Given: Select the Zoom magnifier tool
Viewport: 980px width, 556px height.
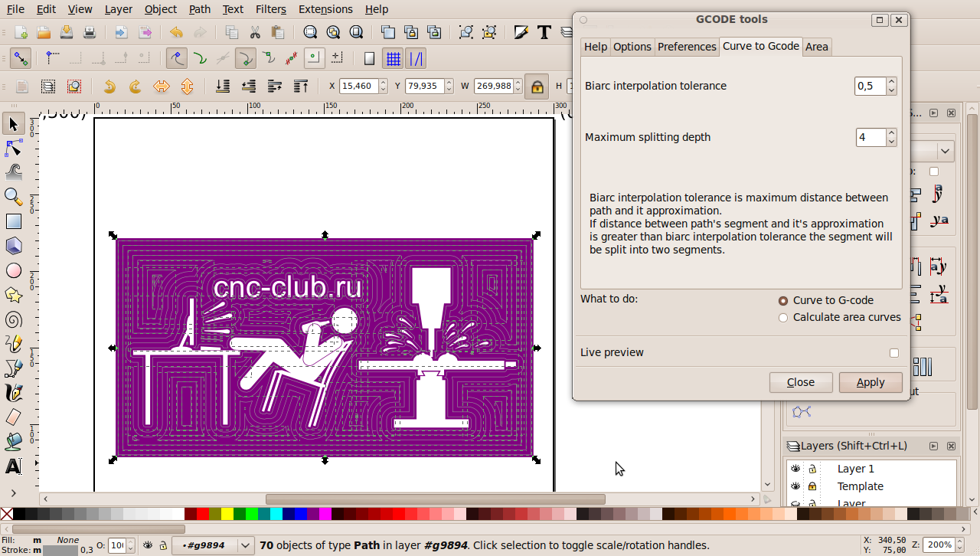Looking at the screenshot, I should point(13,197).
